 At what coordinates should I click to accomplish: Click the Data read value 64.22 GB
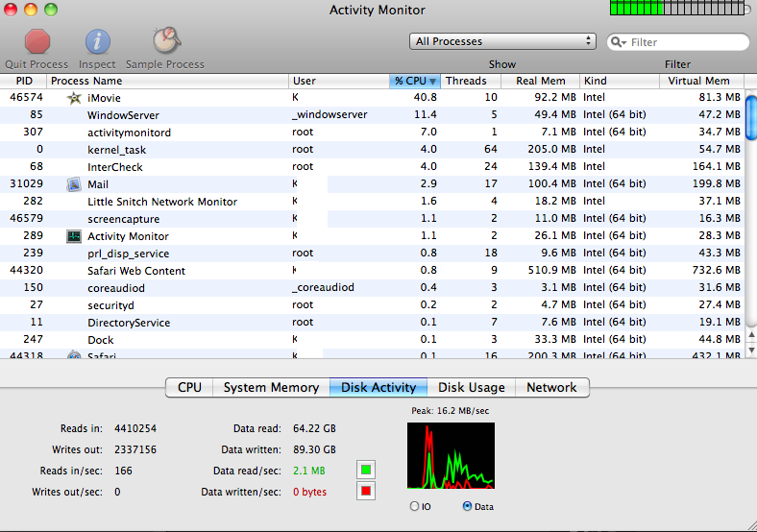(314, 428)
